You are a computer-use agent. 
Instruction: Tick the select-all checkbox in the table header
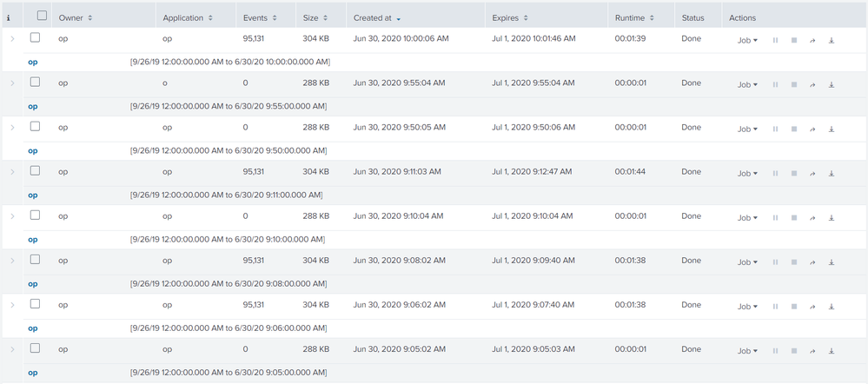tap(42, 17)
